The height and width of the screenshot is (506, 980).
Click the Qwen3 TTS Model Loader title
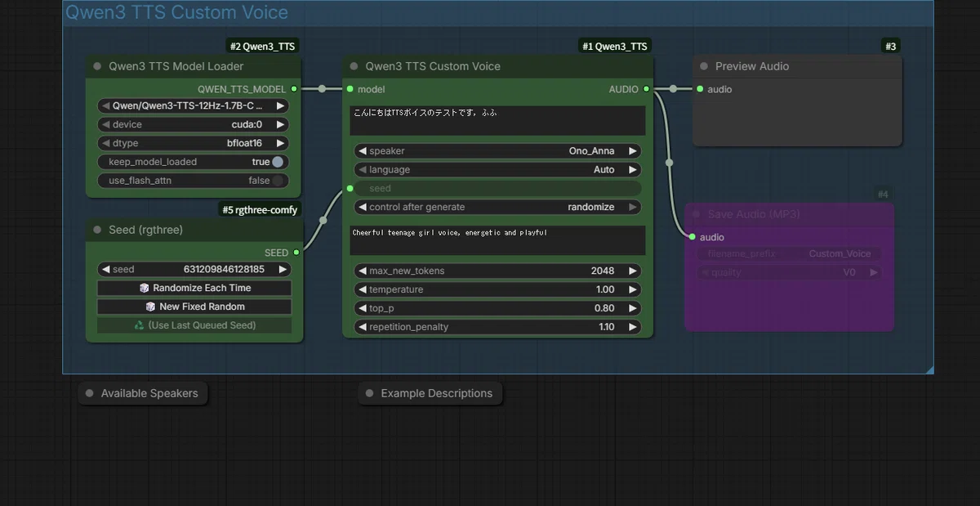coord(176,66)
